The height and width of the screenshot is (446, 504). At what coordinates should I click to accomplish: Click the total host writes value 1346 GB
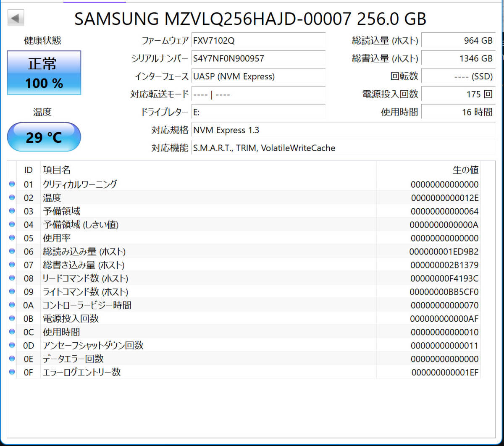[458, 58]
